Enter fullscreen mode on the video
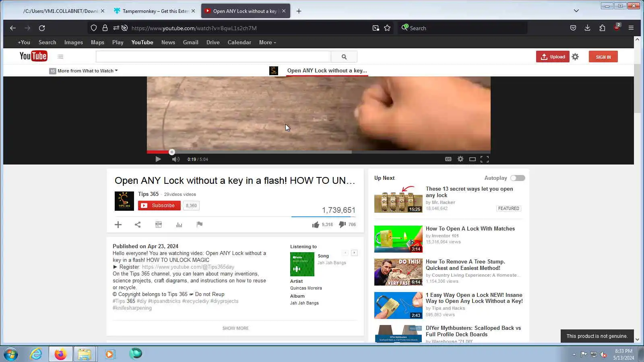Viewport: 644px width, 362px height. click(x=485, y=159)
